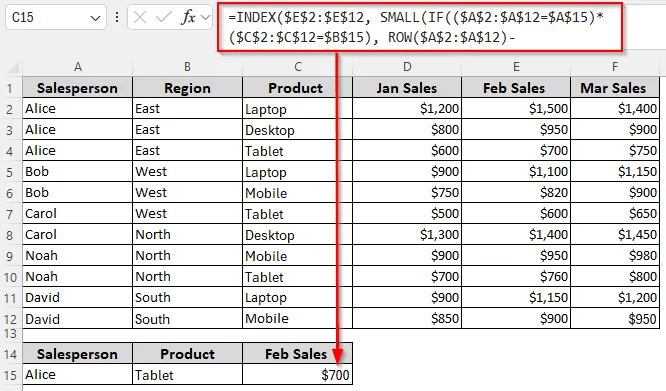Viewport: 666px width, 391px height.
Task: Select column B header
Action: (187, 67)
